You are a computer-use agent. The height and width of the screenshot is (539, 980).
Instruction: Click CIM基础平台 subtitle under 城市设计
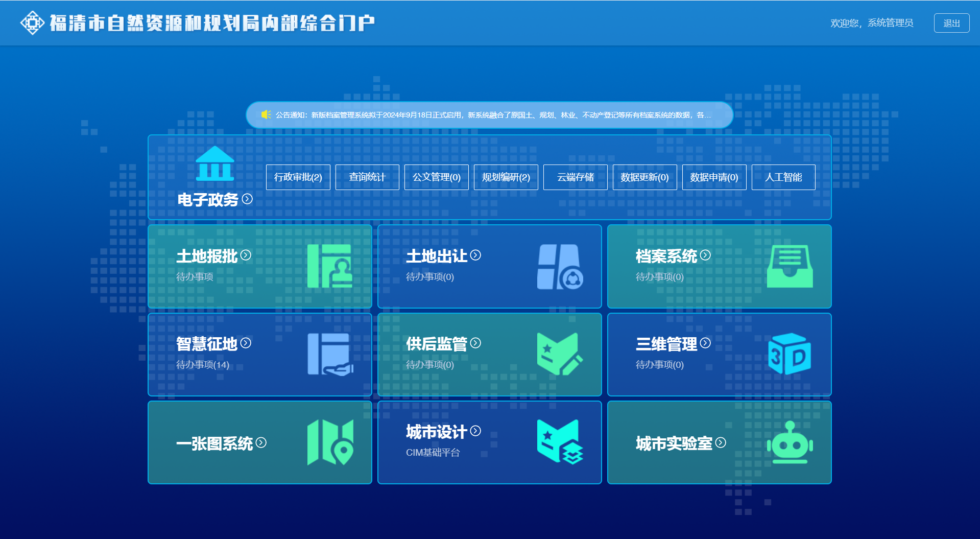[x=433, y=453]
